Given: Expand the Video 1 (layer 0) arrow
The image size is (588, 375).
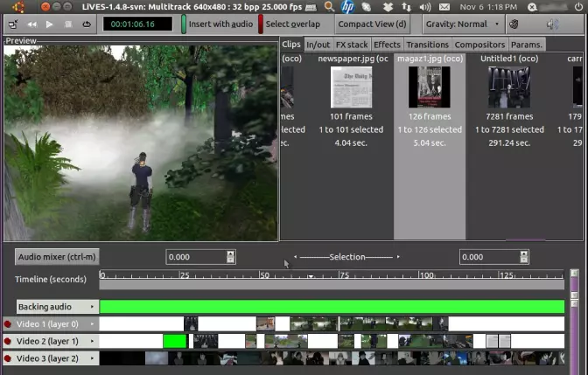Looking at the screenshot, I should (92, 324).
